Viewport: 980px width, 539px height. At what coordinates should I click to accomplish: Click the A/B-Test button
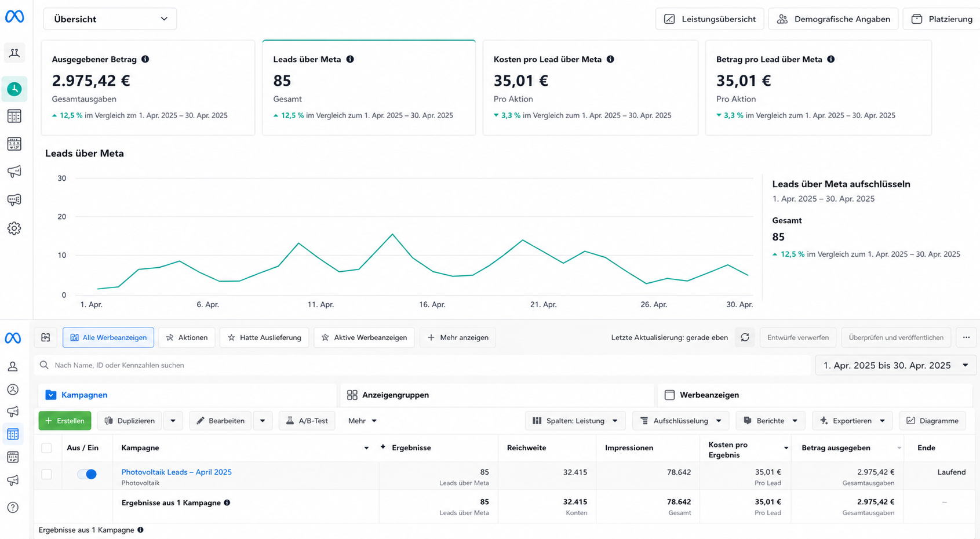click(307, 421)
